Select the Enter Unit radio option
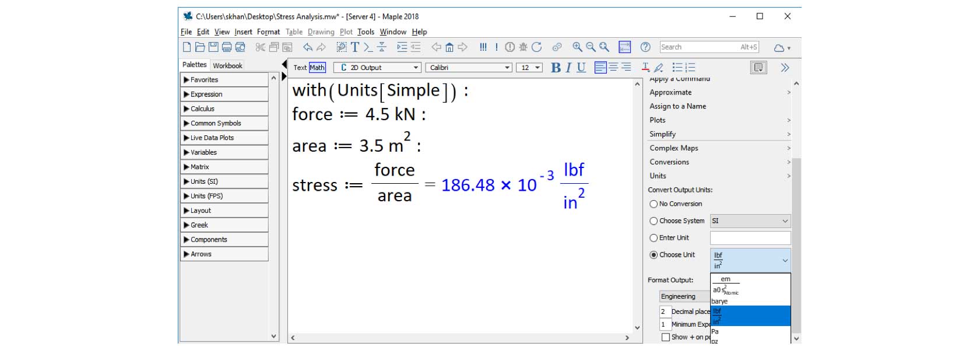 [x=654, y=238]
